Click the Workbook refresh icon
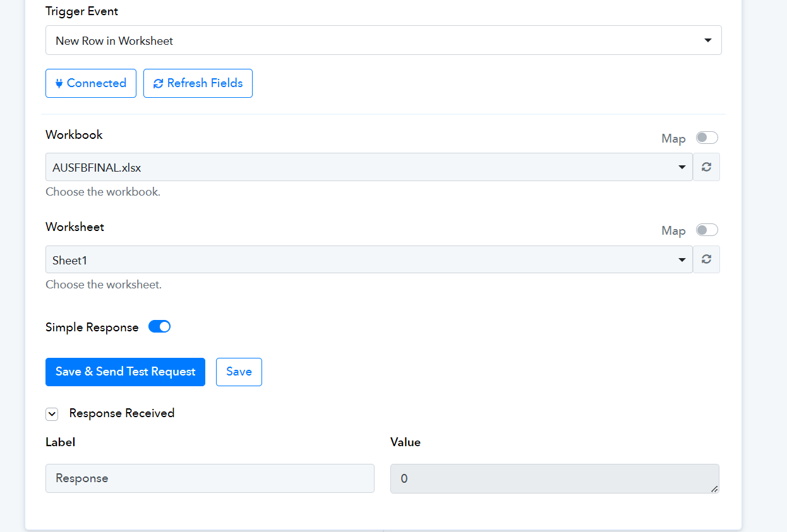 click(x=706, y=167)
